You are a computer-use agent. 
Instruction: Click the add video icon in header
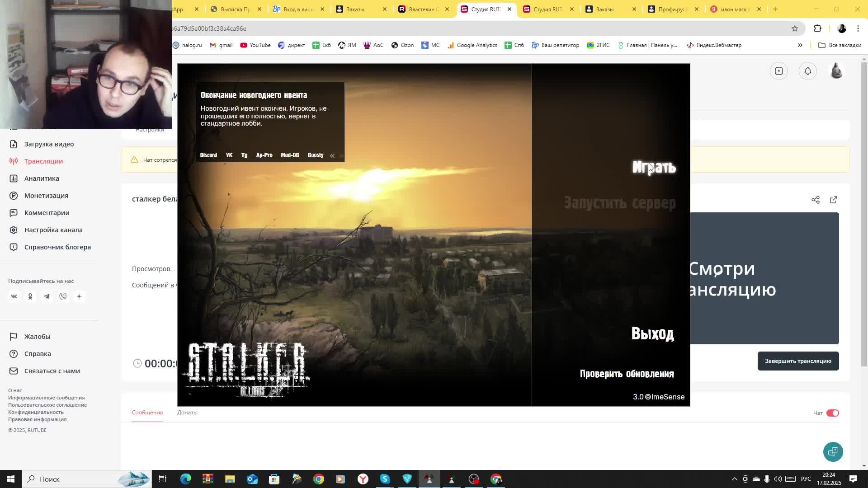[779, 71]
